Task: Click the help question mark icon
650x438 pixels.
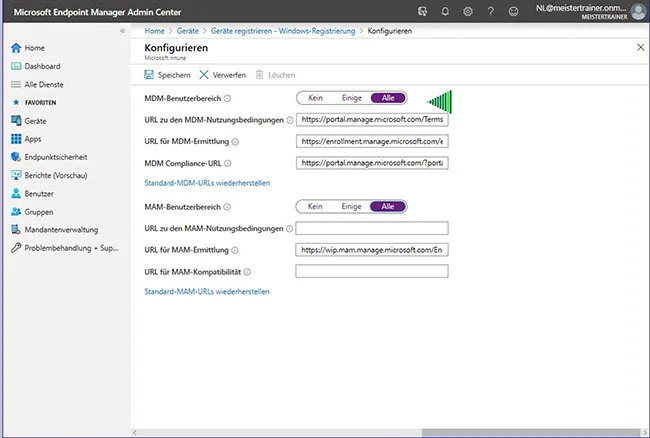Action: coord(489,11)
